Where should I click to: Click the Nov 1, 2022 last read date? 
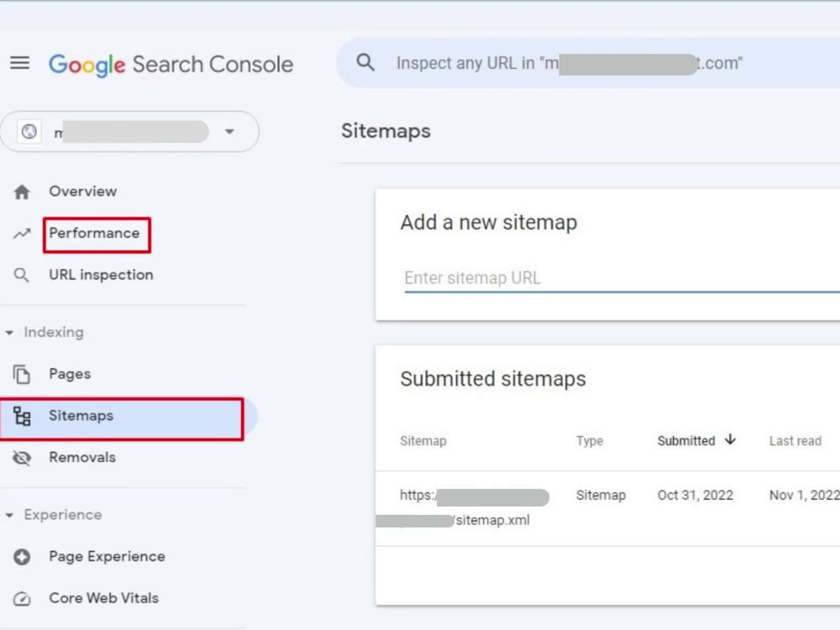[x=804, y=495]
